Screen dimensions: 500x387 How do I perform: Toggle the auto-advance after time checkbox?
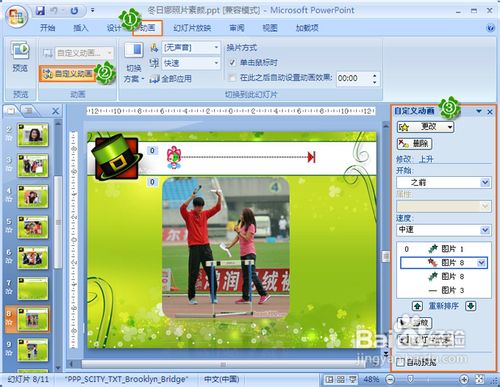tap(232, 78)
